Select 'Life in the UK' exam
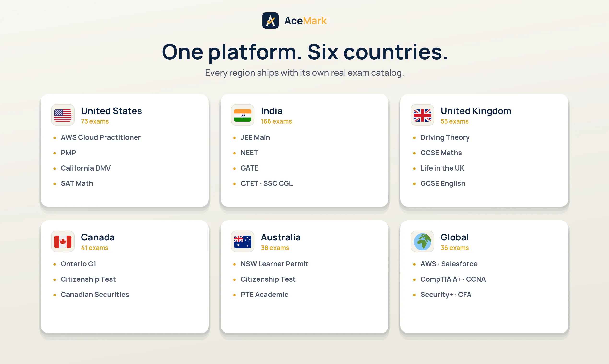Image resolution: width=609 pixels, height=364 pixels. pyautogui.click(x=442, y=168)
